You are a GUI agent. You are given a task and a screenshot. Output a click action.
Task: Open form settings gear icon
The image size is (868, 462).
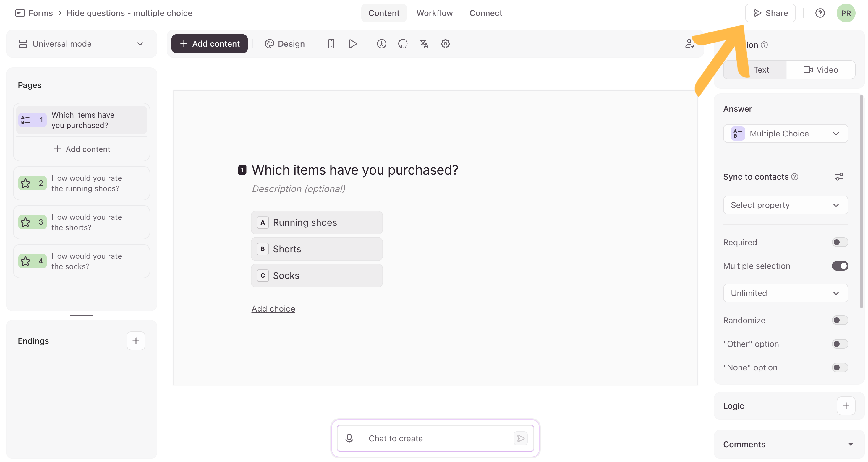446,44
